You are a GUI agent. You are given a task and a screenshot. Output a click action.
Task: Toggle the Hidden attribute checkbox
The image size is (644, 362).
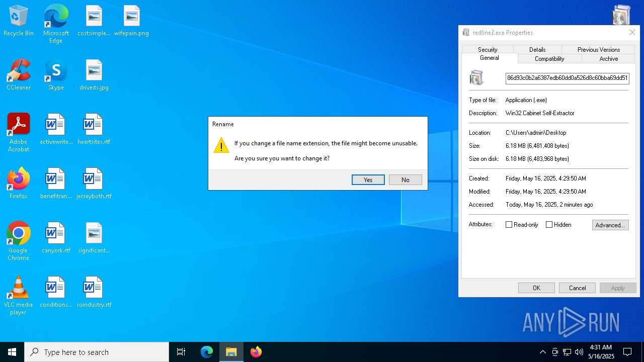point(549,225)
